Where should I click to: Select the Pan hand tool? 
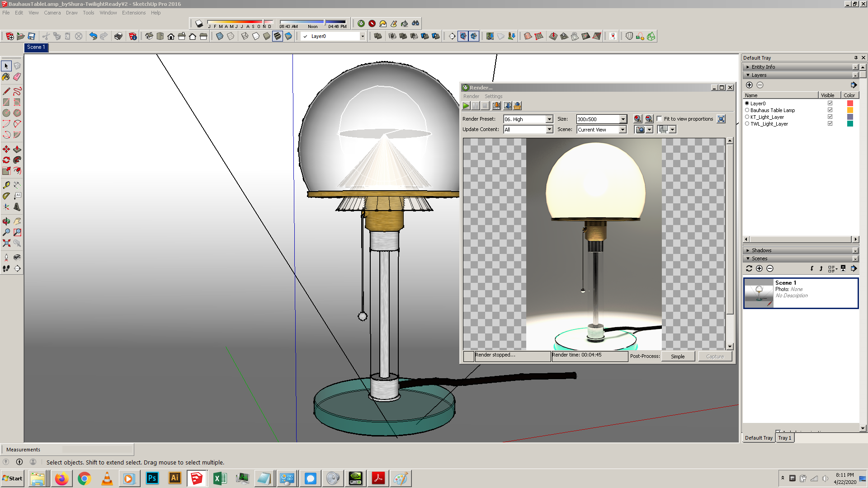coord(17,221)
